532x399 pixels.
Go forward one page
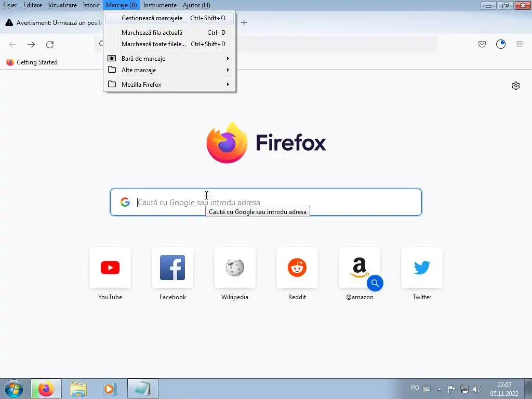31,45
